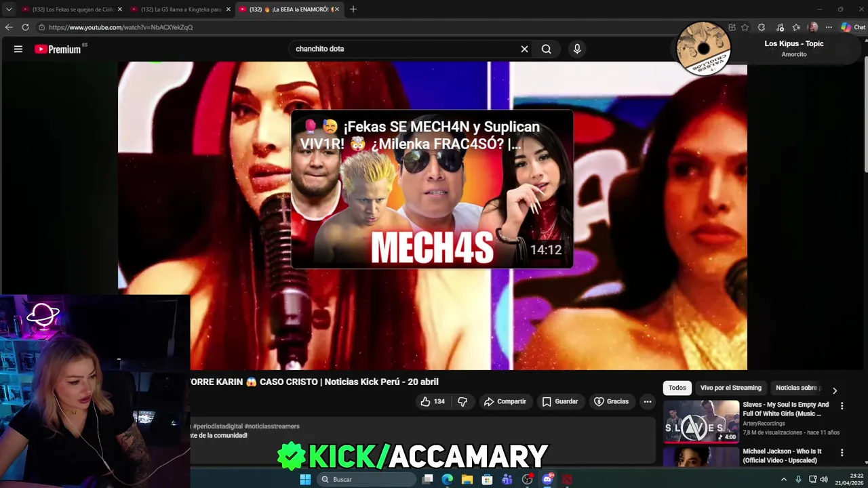Click the page scrollbar up arrow

(x=865, y=41)
